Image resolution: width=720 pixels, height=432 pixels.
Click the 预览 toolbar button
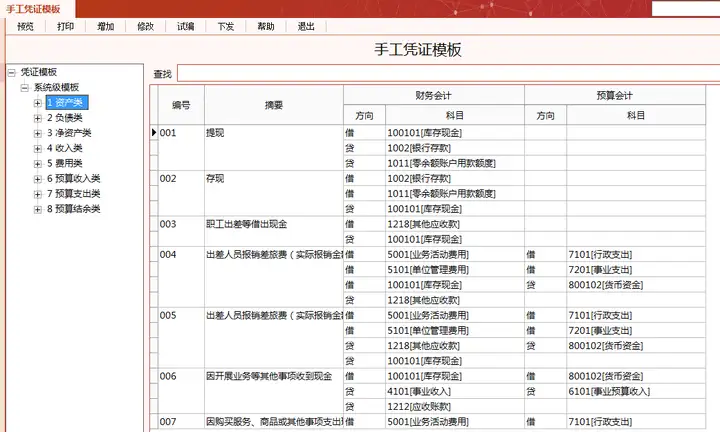(x=25, y=27)
